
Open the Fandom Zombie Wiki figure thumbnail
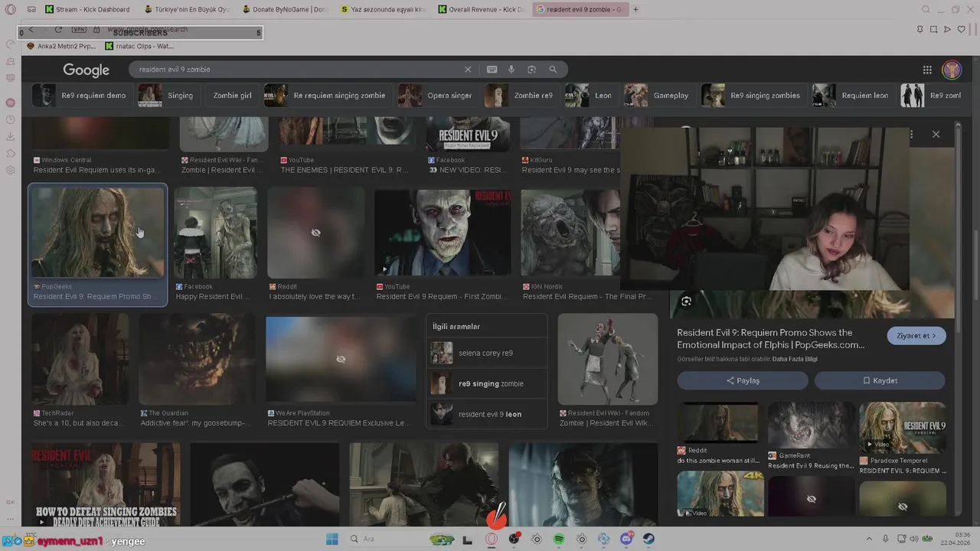point(607,359)
